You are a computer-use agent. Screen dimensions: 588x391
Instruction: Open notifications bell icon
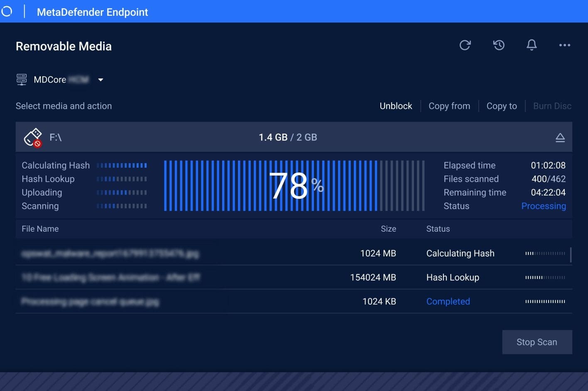click(532, 45)
